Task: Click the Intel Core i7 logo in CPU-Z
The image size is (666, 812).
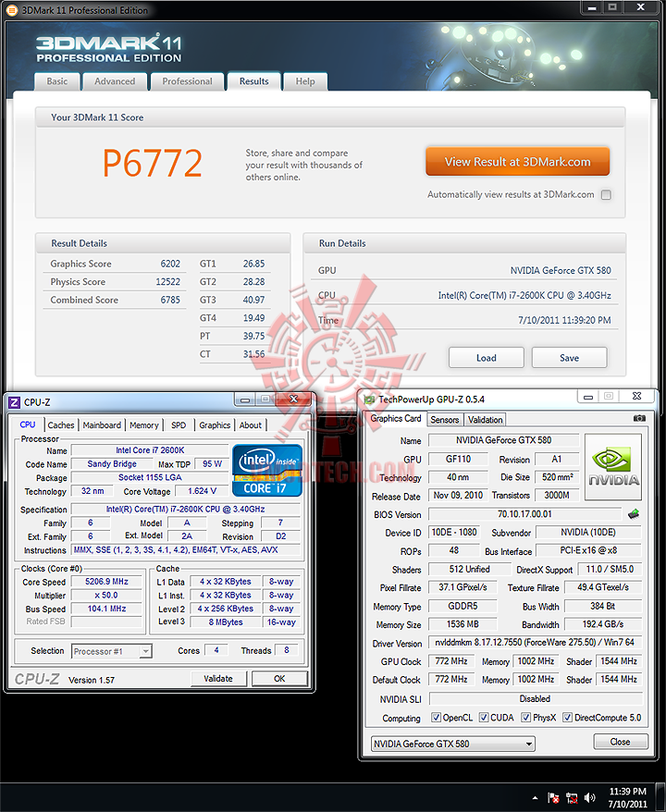Action: 266,470
